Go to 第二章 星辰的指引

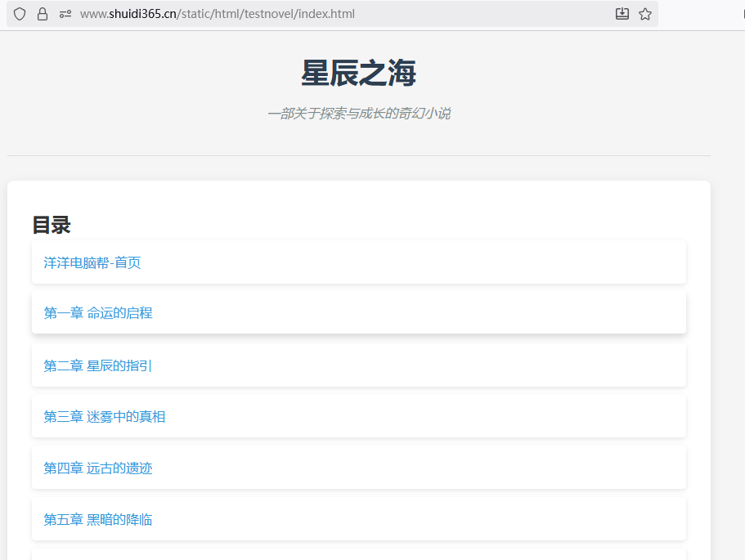coord(98,365)
